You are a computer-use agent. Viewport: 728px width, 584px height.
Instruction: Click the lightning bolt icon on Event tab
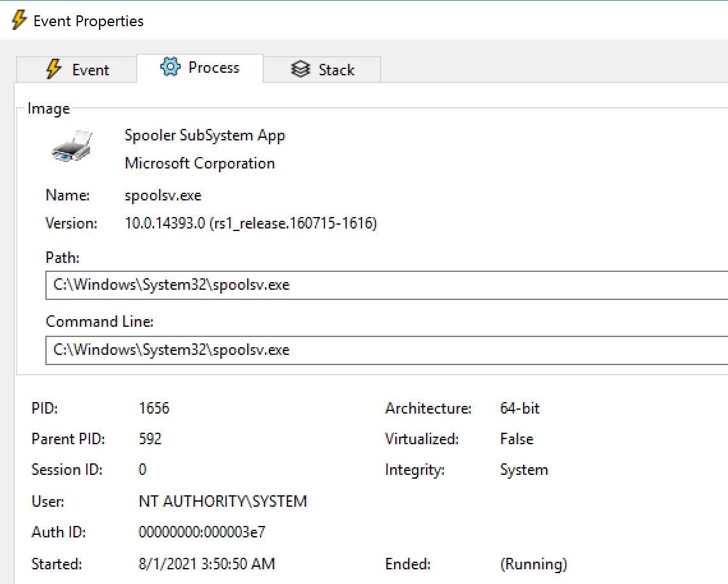click(x=54, y=70)
